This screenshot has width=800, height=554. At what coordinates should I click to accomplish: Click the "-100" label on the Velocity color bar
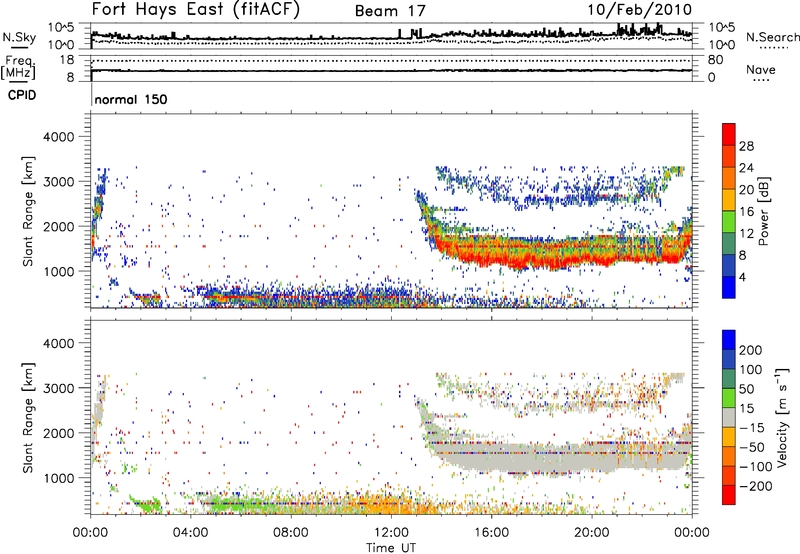tap(756, 467)
